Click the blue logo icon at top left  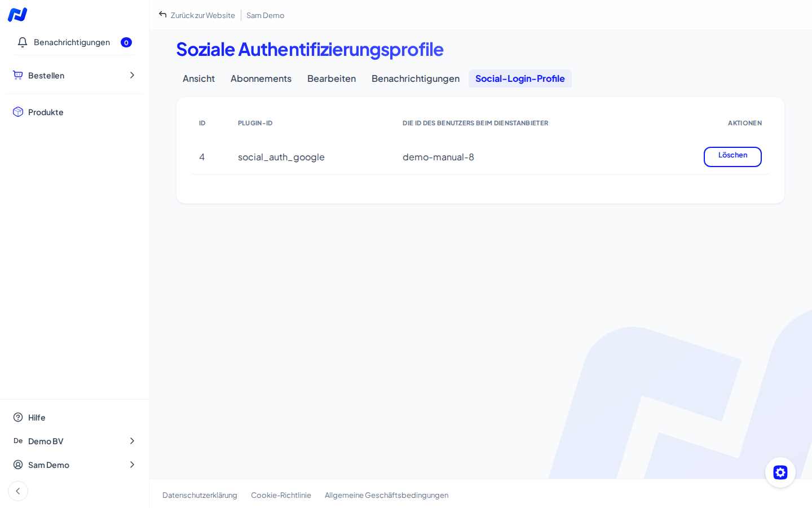point(17,15)
